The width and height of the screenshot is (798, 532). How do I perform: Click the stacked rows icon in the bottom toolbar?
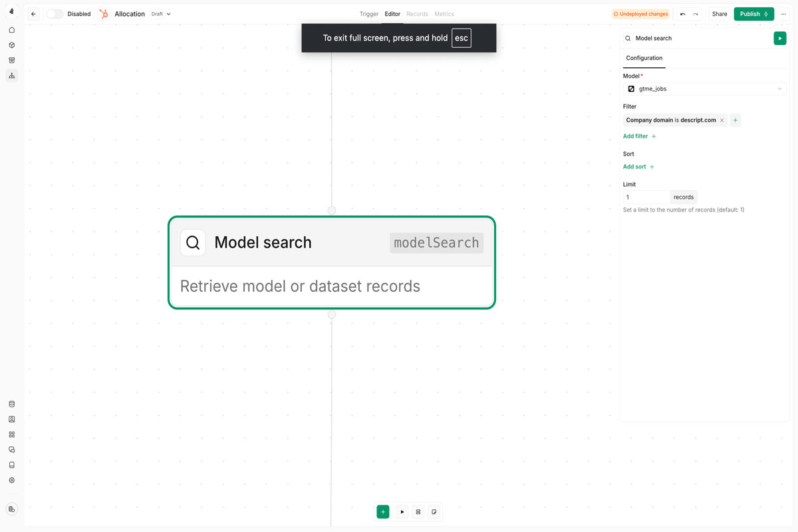tap(418, 512)
